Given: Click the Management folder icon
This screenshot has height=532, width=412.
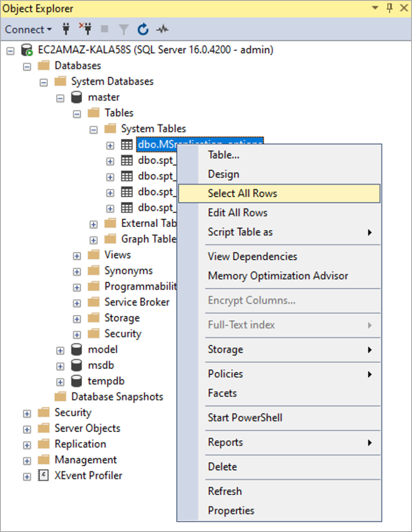Looking at the screenshot, I should tap(44, 460).
